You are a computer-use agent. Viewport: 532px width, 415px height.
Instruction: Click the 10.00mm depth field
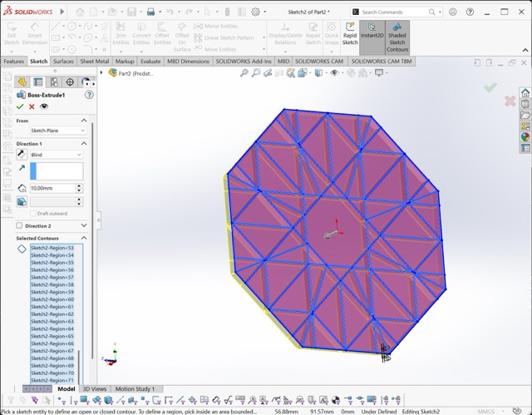(52, 188)
